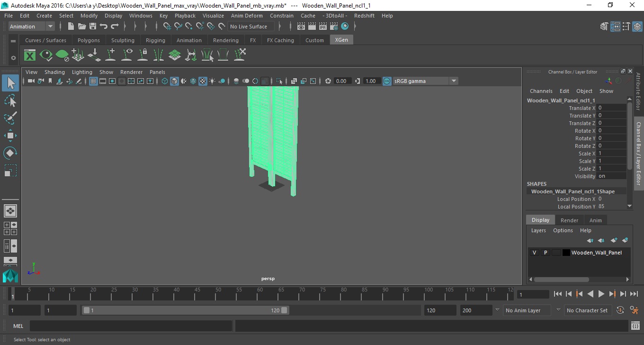This screenshot has width=644, height=345.
Task: Click the open scene folder icon
Action: click(x=82, y=27)
